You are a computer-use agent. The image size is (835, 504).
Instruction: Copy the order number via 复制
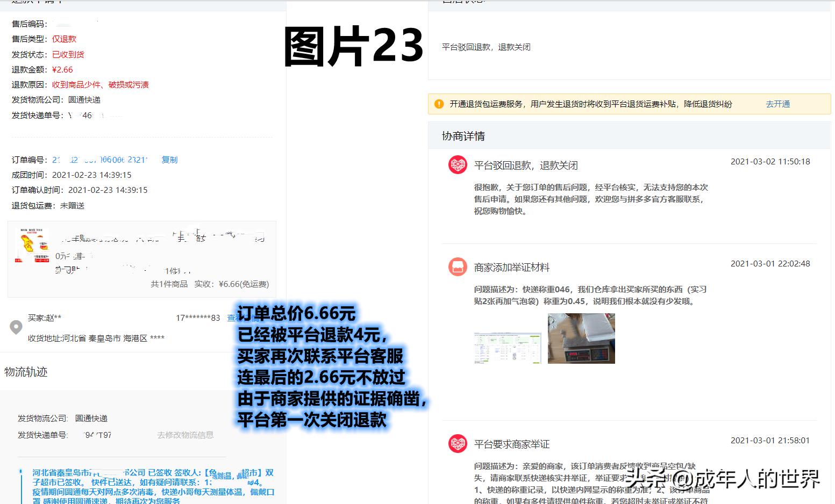[169, 160]
